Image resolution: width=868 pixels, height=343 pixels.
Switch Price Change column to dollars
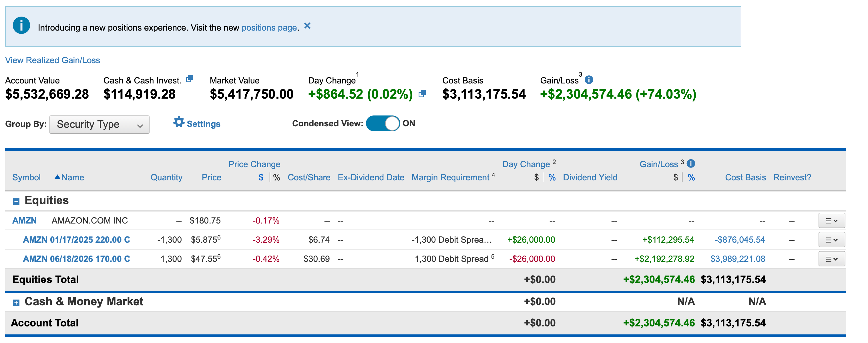click(x=261, y=178)
